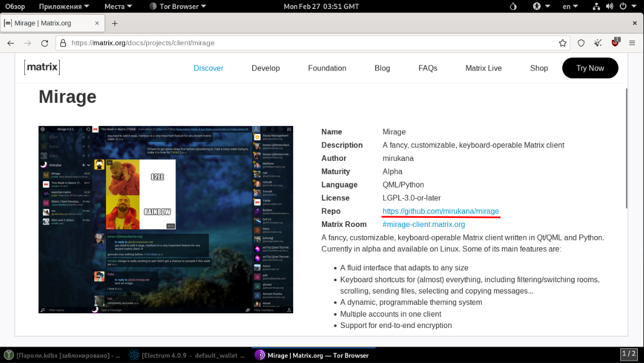Image resolution: width=644 pixels, height=363 pixels.
Task: Click the browser back arrow button
Action: click(11, 43)
